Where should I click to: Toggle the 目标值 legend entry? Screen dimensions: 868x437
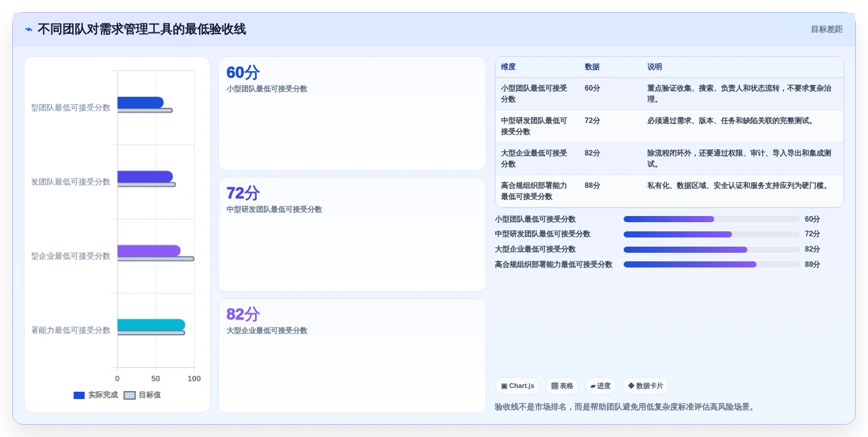coord(142,395)
